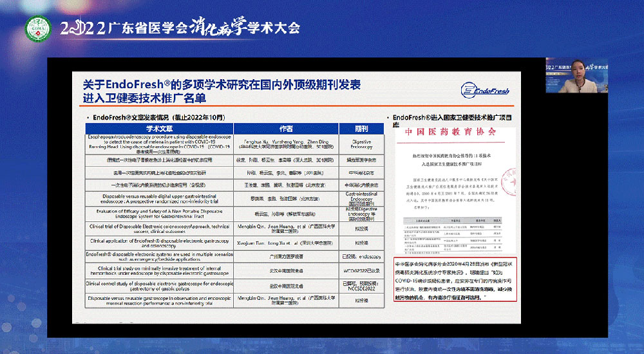Click slide title line "关于EndoFresh®的多项学术研究在国内外顶级期刊发表"
The height and width of the screenshot is (354, 644).
tap(222, 84)
